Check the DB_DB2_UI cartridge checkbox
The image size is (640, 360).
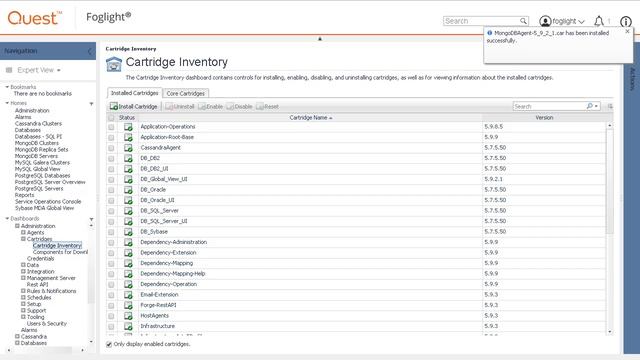[111, 169]
